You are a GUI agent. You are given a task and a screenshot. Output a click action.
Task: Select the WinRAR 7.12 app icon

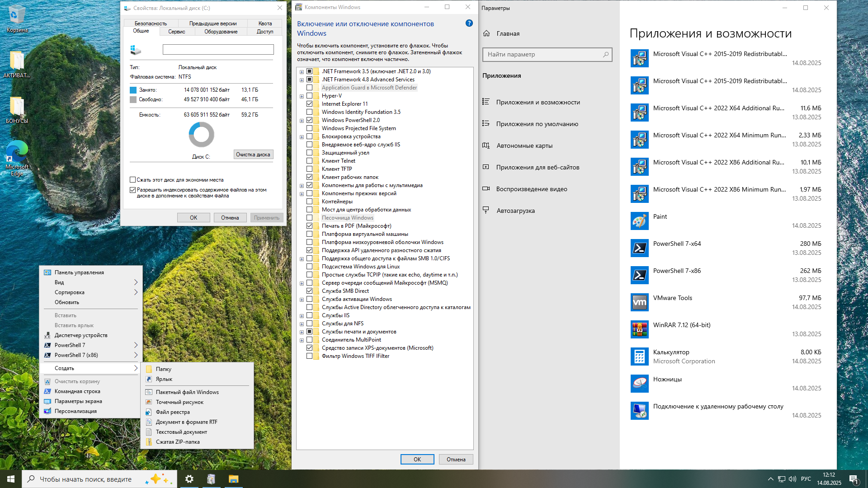639,329
